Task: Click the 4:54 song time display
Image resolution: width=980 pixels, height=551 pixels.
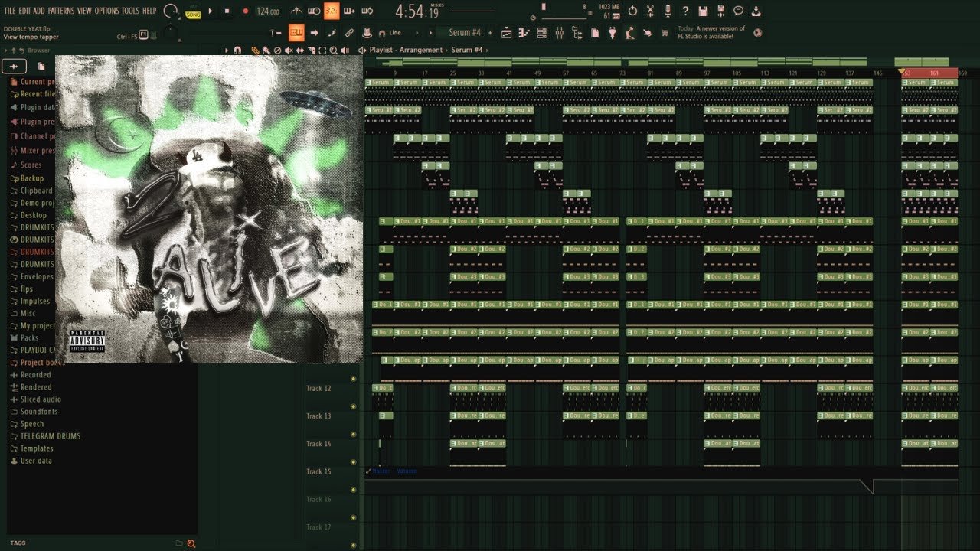Action: pyautogui.click(x=417, y=11)
